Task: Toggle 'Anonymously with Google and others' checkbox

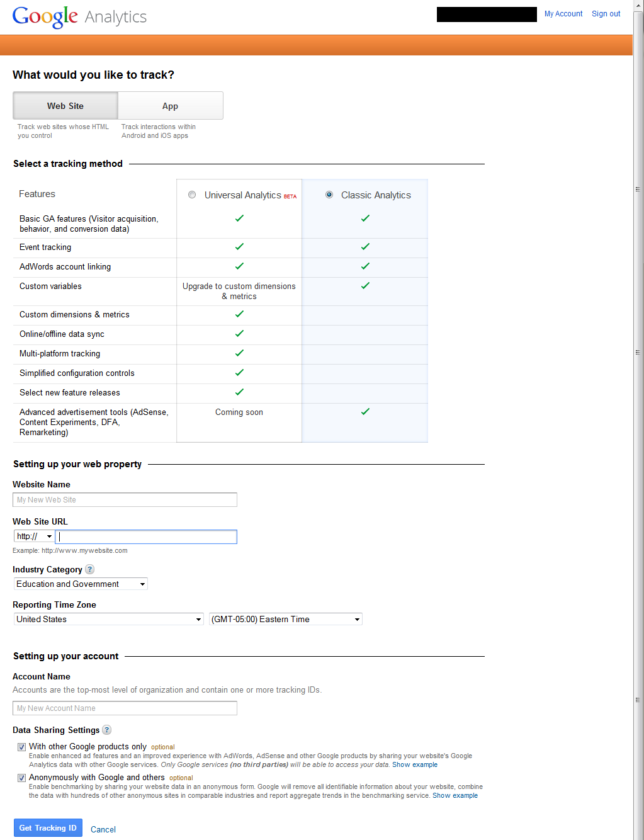Action: coord(21,778)
